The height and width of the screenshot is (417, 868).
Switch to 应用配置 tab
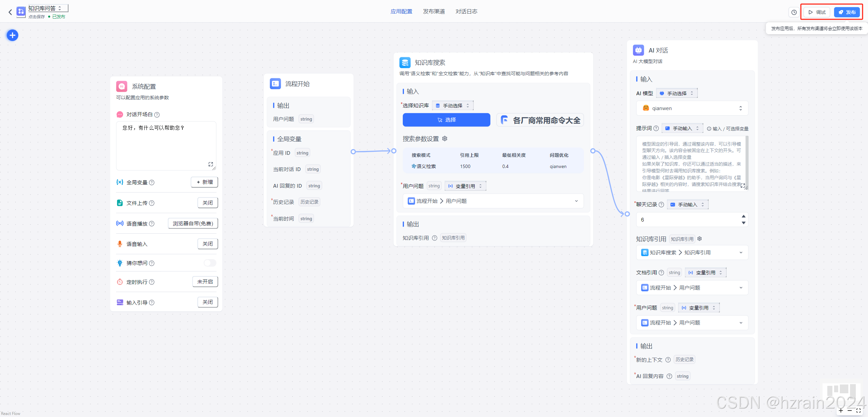click(401, 12)
